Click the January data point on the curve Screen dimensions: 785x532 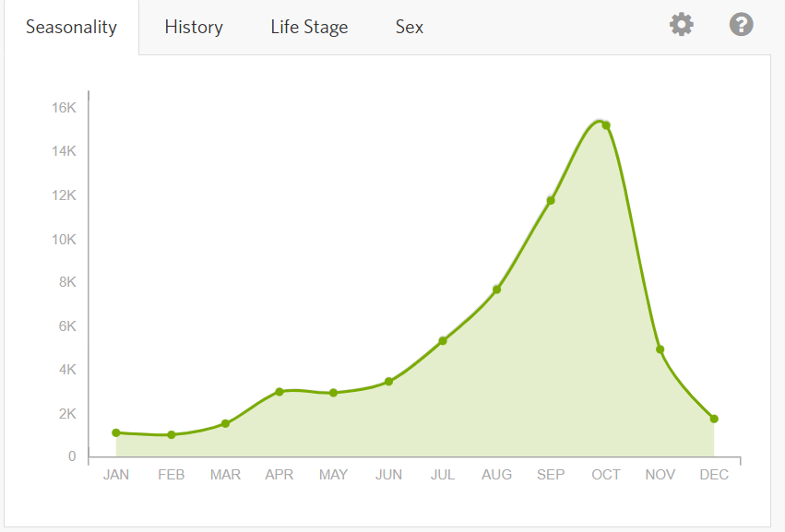pos(116,432)
